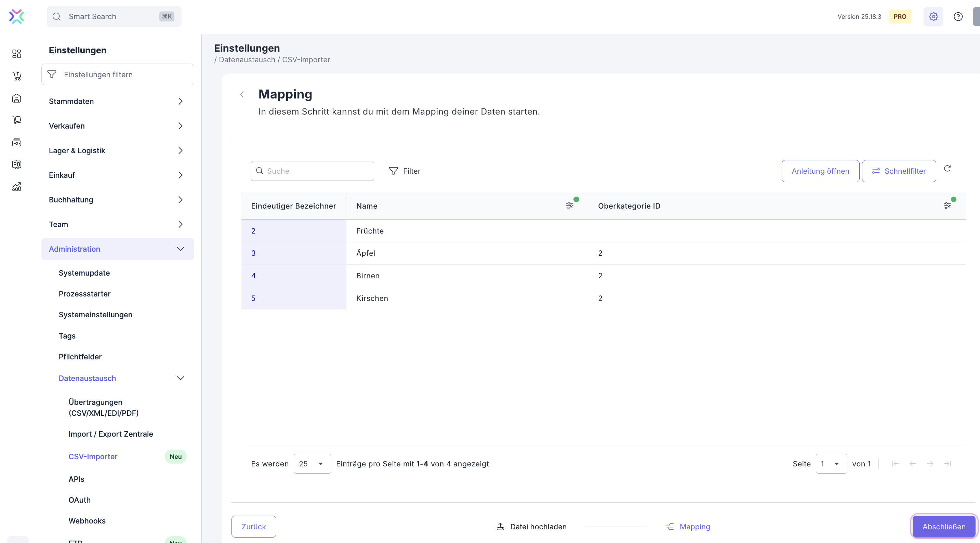
Task: Open Name column mapping settings icon
Action: click(x=570, y=206)
